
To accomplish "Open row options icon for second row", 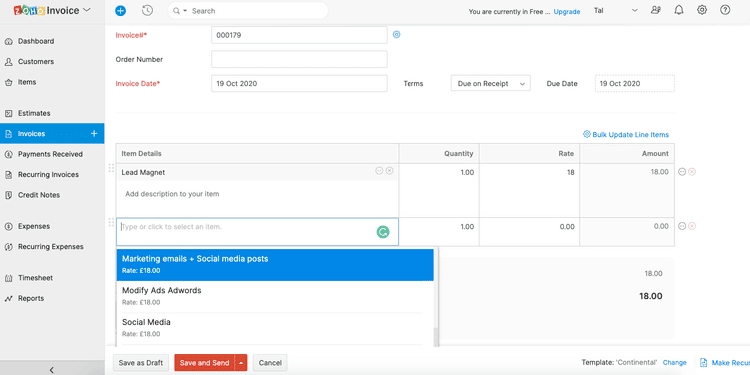I will pos(682,226).
